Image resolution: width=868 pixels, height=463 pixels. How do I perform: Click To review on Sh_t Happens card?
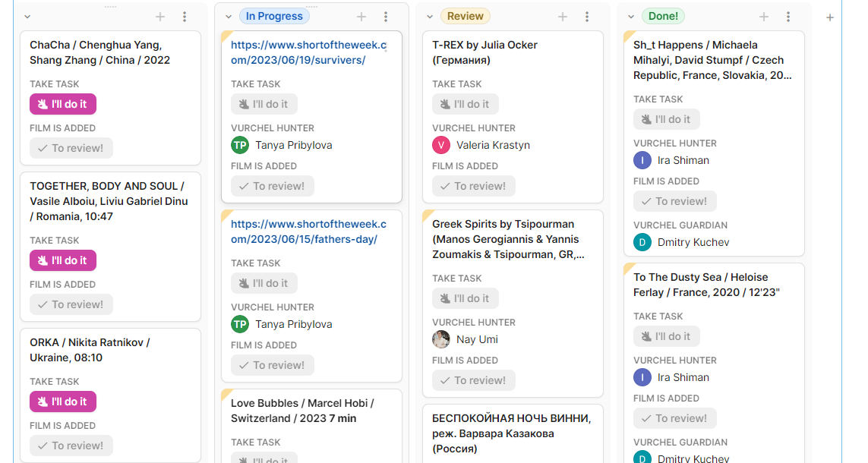pyautogui.click(x=675, y=201)
